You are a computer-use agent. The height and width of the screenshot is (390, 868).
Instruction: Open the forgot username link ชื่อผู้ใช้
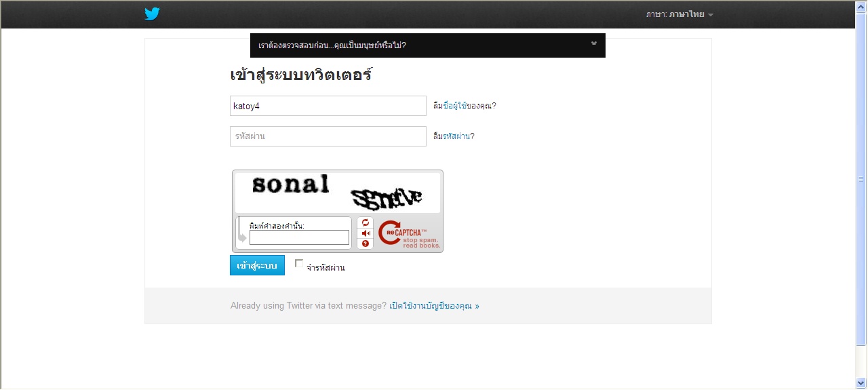[x=455, y=106]
